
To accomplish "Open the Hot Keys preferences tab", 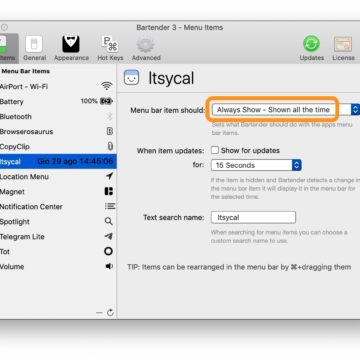I will 110,49.
